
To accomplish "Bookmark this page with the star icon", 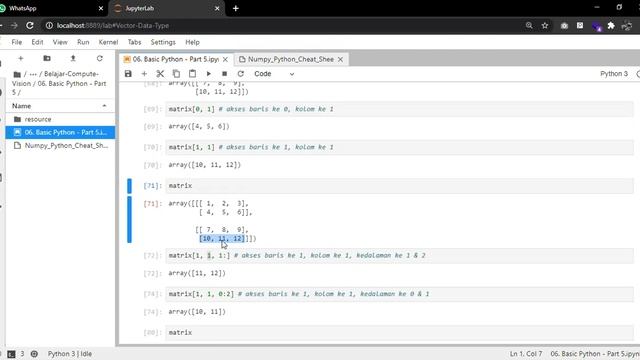I will pos(545,25).
